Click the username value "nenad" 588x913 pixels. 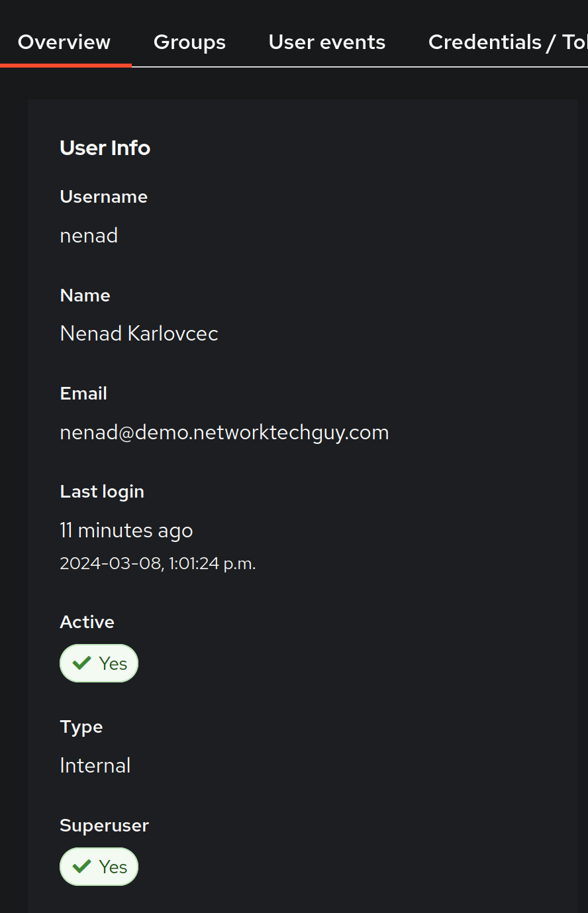pyautogui.click(x=89, y=236)
